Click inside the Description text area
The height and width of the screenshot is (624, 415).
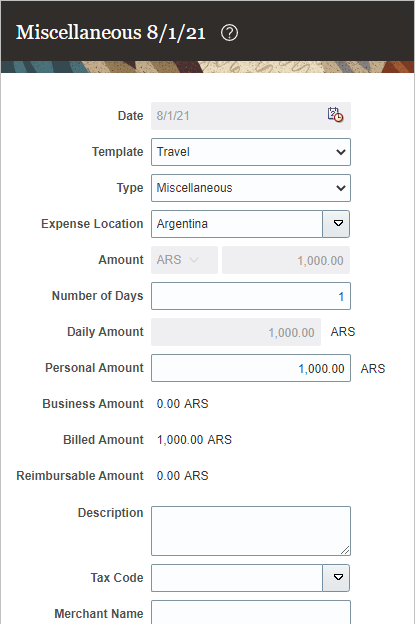(x=251, y=531)
